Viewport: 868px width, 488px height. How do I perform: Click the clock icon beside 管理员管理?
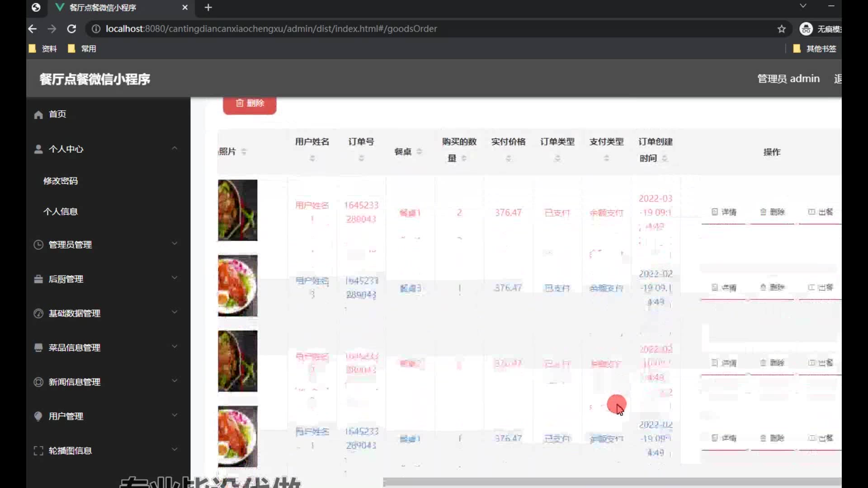pyautogui.click(x=38, y=245)
